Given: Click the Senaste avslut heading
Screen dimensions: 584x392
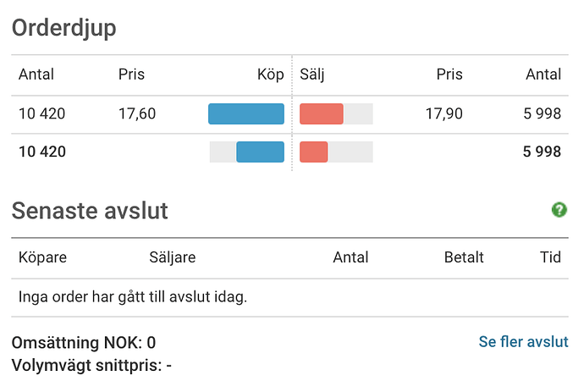Looking at the screenshot, I should point(90,211).
